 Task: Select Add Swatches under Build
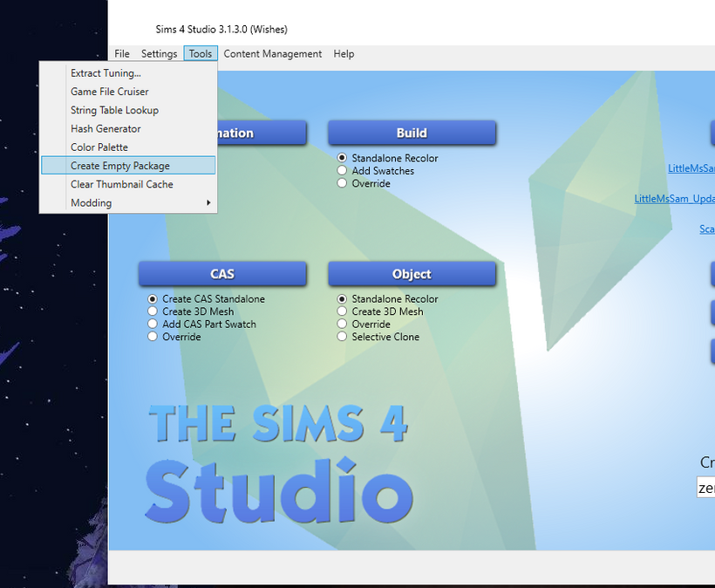pyautogui.click(x=343, y=171)
